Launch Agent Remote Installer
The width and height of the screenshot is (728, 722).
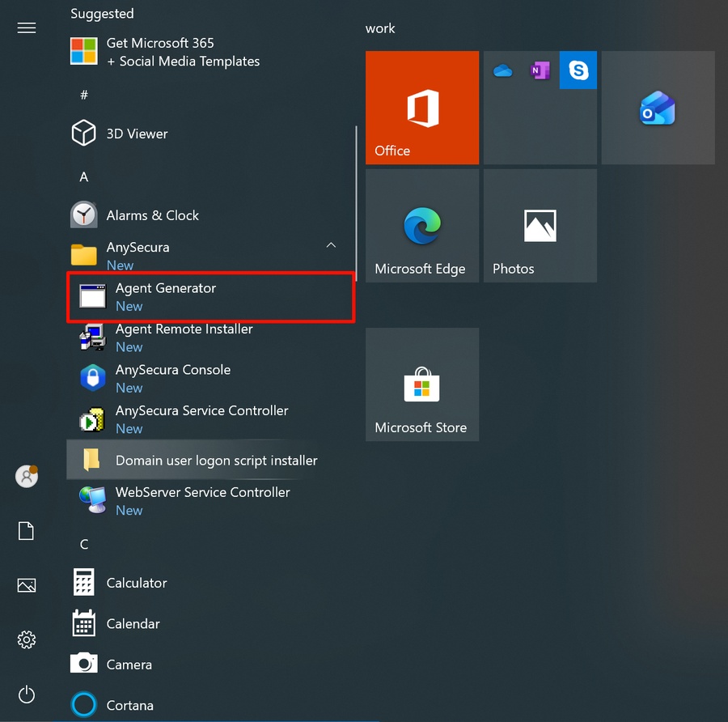184,338
